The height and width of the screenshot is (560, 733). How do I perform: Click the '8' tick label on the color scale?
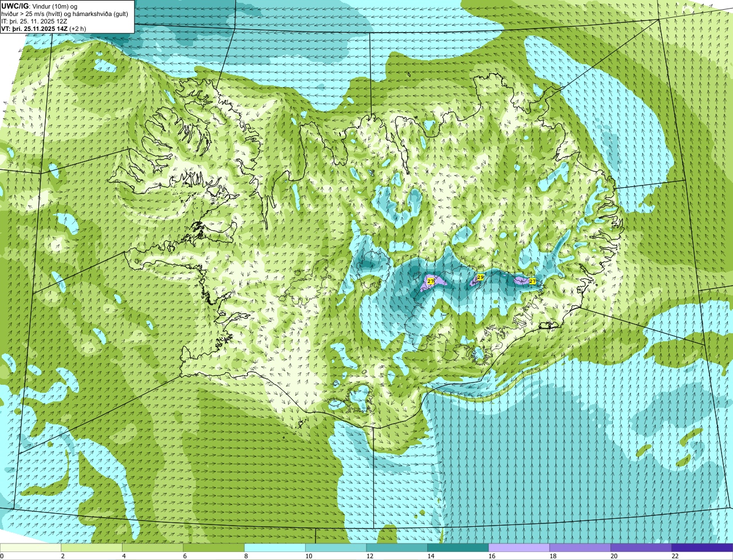click(246, 556)
